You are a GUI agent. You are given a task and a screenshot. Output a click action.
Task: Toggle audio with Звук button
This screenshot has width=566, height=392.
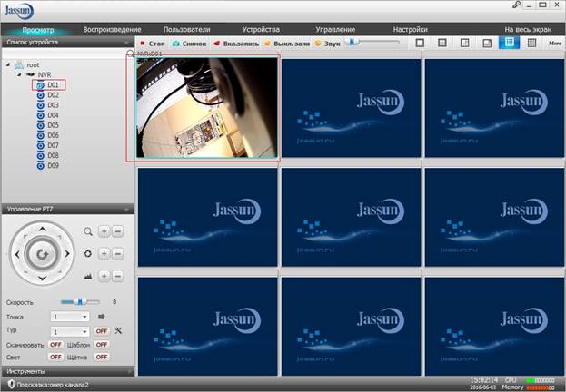coord(327,44)
